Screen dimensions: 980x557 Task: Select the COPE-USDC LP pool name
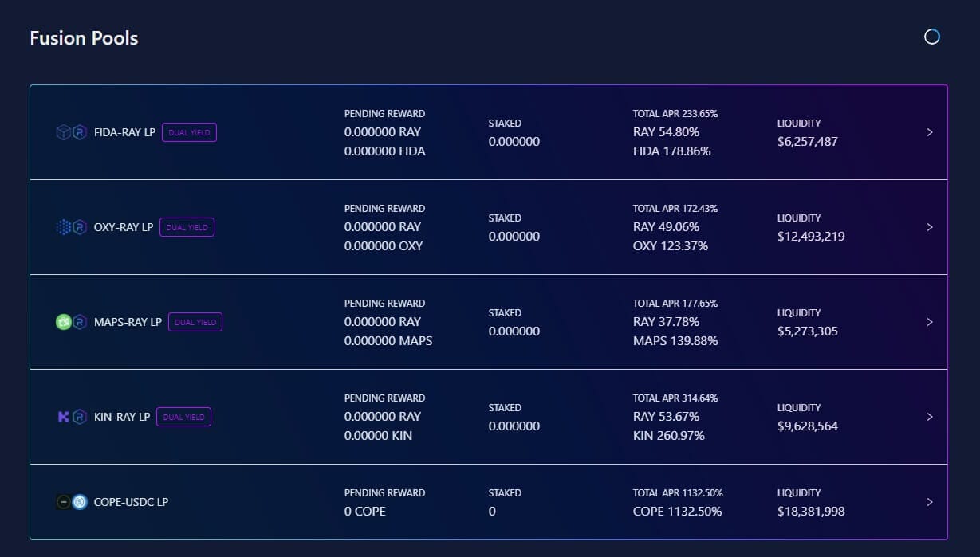[x=132, y=502]
